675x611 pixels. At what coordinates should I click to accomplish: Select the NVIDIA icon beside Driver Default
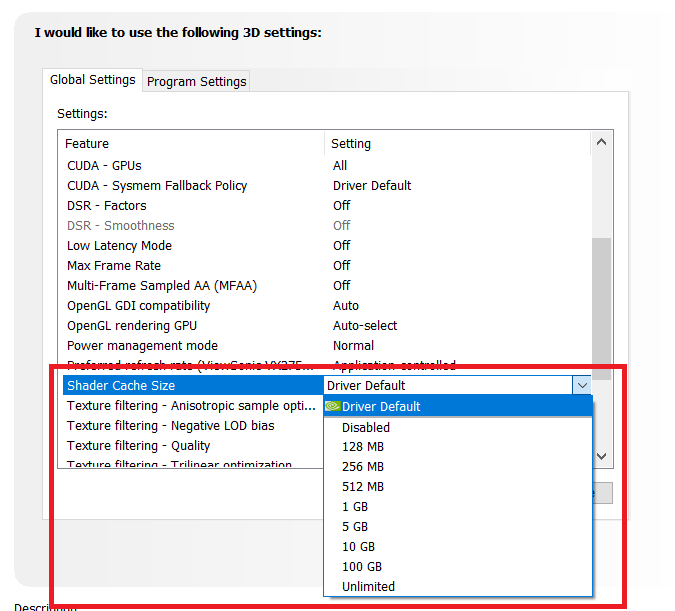[x=333, y=407]
